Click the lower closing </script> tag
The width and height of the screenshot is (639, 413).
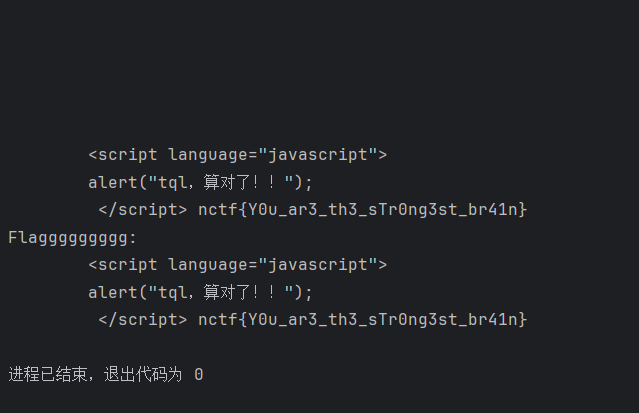click(x=142, y=319)
